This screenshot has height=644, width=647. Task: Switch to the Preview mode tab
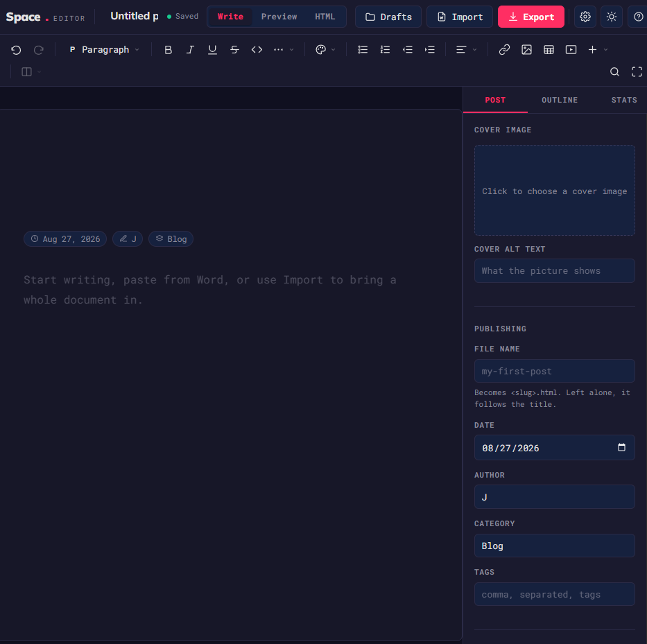point(279,17)
